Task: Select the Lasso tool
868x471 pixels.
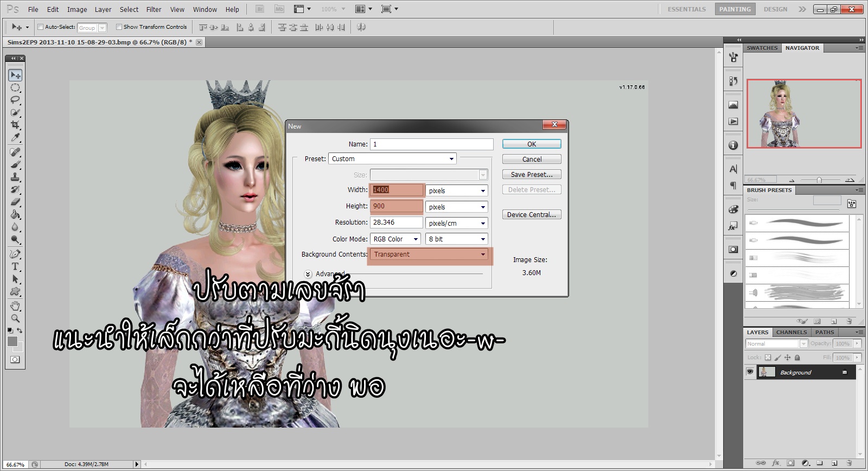Action: [x=15, y=100]
